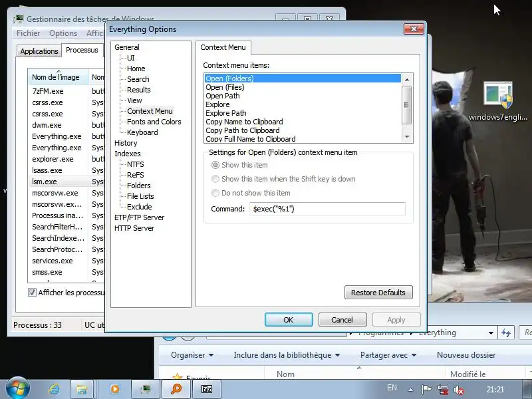Click the Apply button
The image size is (532, 399).
coord(396,320)
